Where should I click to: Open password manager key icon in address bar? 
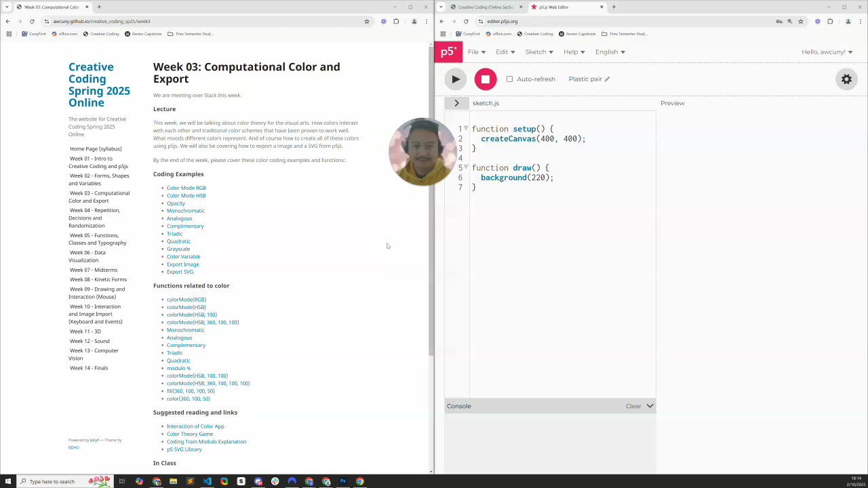pyautogui.click(x=778, y=21)
